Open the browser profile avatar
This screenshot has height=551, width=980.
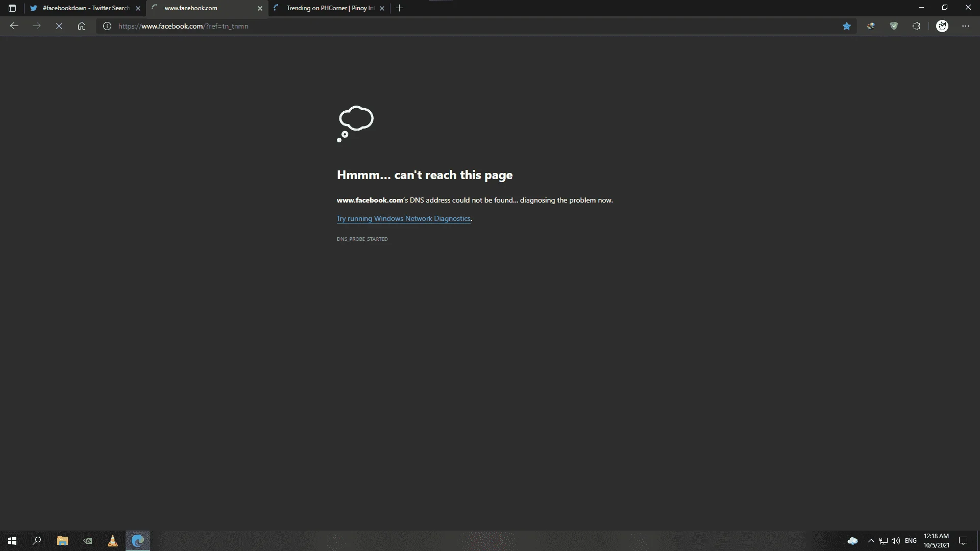coord(942,26)
